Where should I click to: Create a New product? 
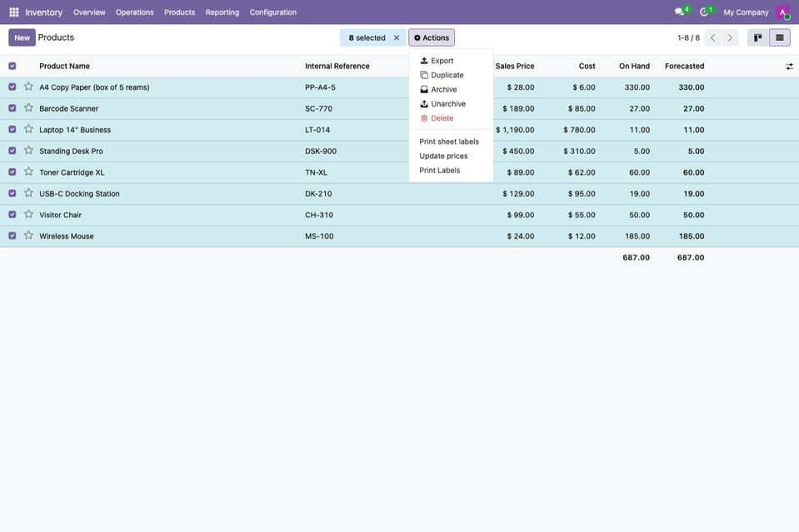tap(22, 37)
